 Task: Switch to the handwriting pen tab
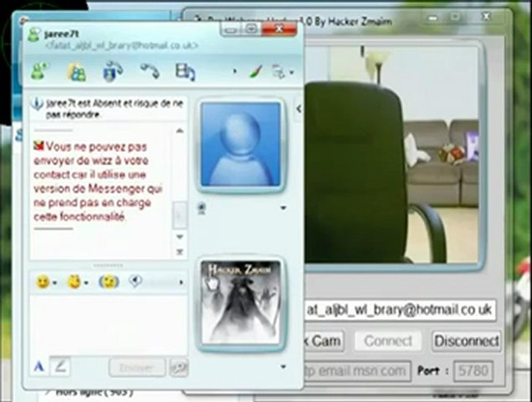tap(60, 366)
